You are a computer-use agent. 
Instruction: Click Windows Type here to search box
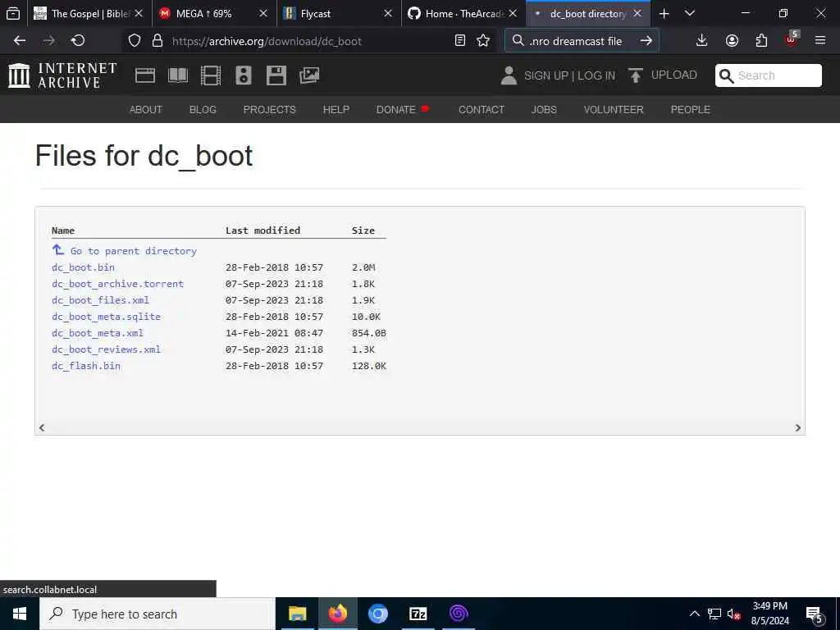(157, 614)
